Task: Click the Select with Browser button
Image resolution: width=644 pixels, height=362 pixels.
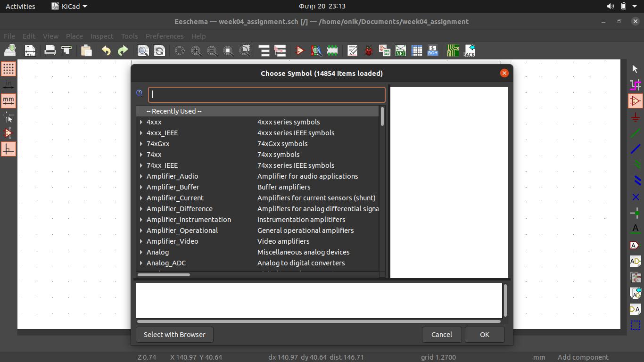Action: 174,335
